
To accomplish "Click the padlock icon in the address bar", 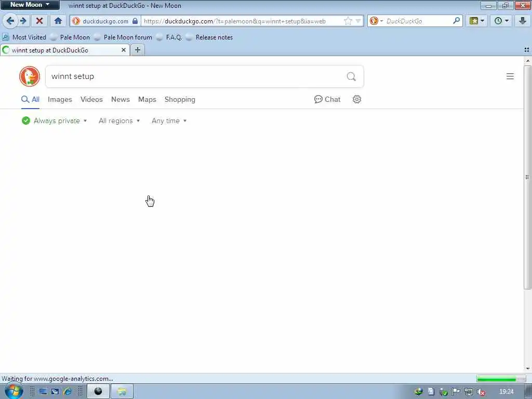I will (135, 21).
